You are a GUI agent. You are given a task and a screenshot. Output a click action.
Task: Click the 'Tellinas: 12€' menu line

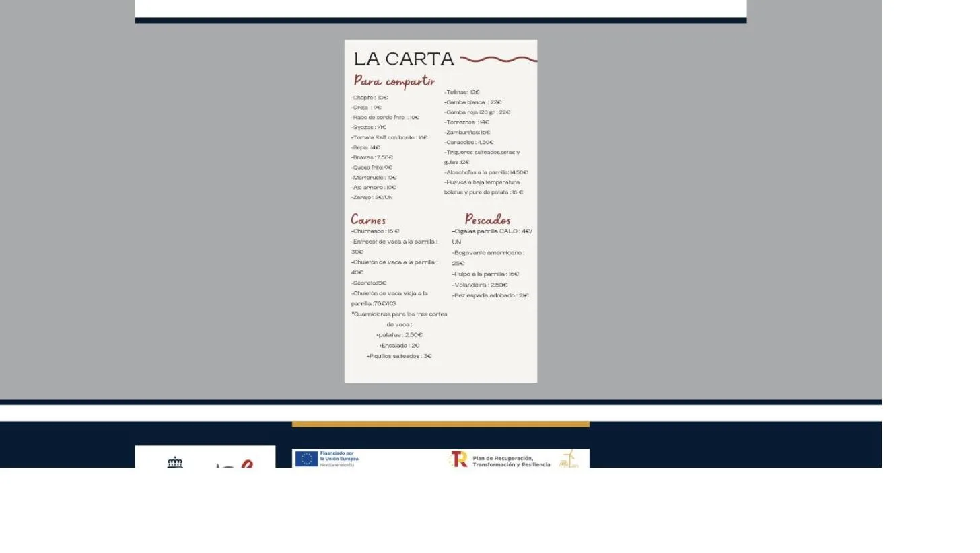coord(462,92)
